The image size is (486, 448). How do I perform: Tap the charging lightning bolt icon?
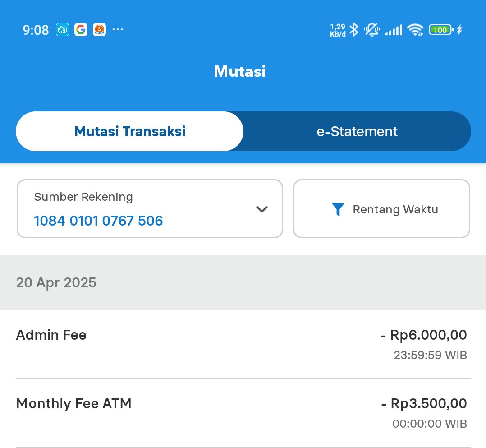click(x=459, y=30)
